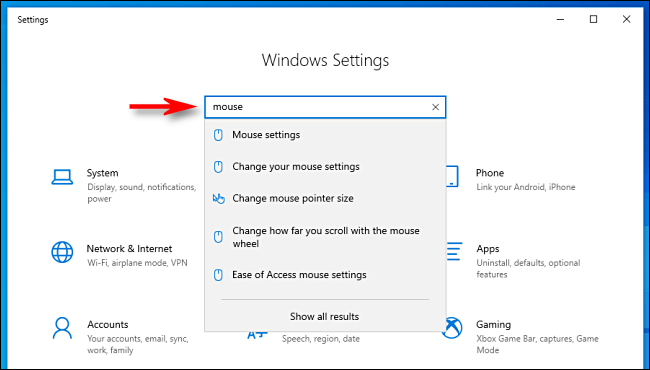Select the Mouse settings result

325,135
